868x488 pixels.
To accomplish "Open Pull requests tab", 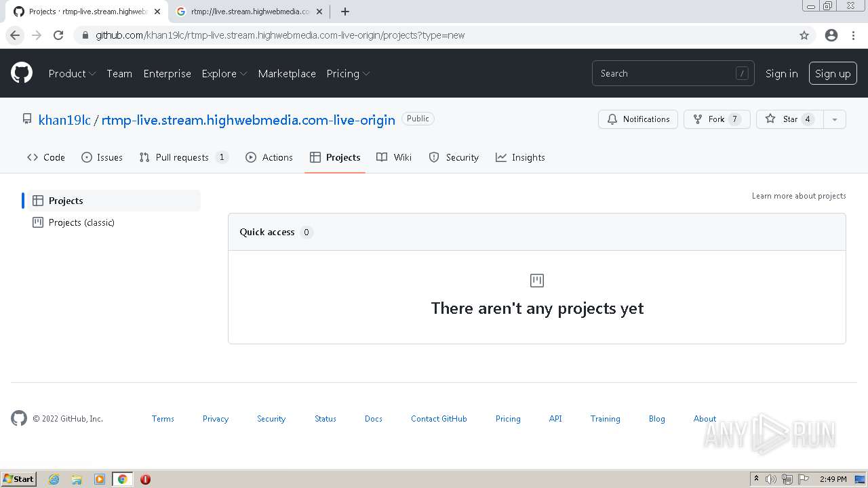I will (183, 157).
